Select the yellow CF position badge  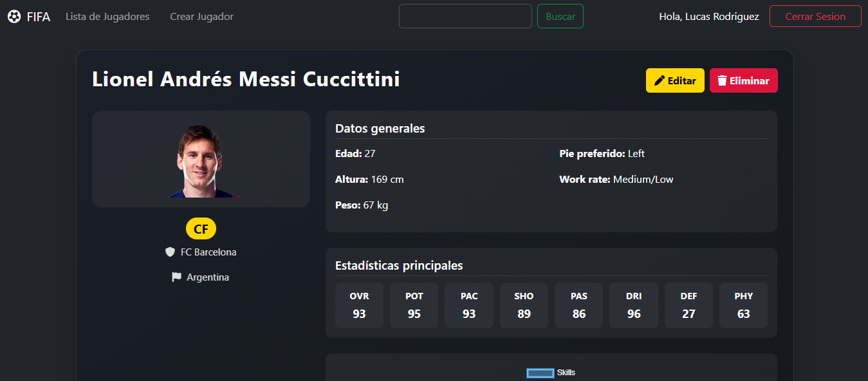200,228
